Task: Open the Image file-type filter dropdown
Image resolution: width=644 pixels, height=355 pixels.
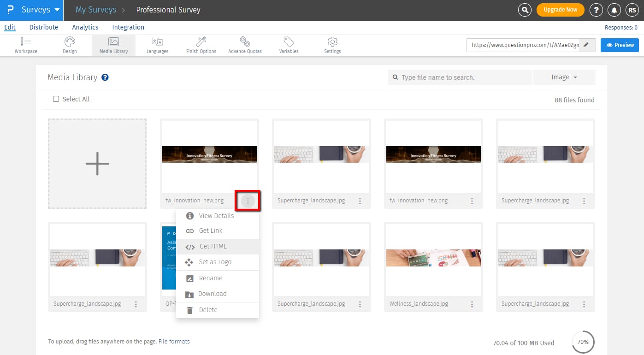Action: click(x=564, y=77)
